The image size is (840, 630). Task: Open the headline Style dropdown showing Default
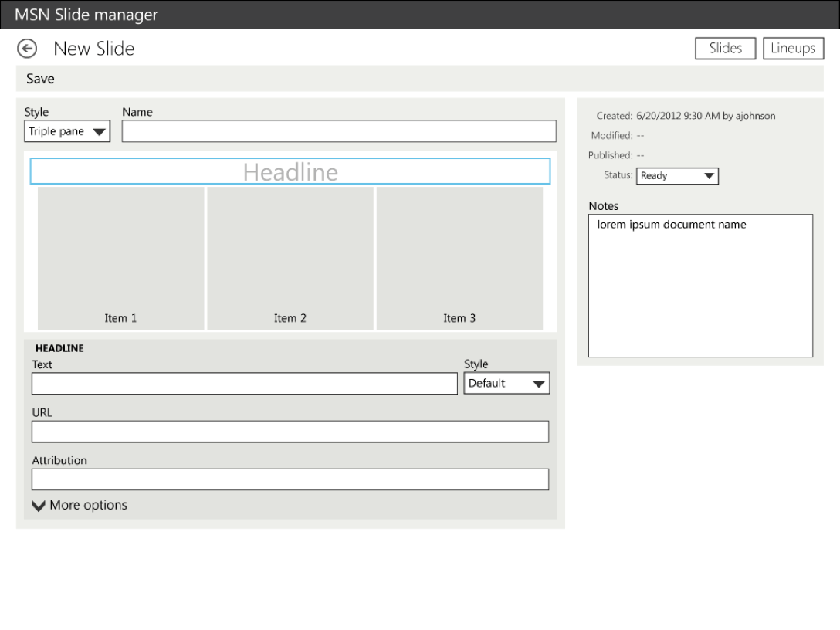506,383
